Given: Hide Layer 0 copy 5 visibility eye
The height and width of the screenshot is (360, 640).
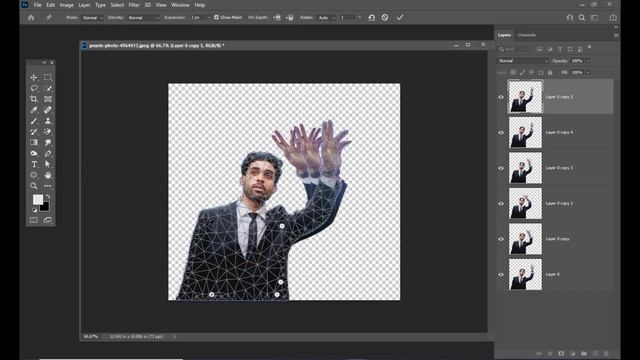Looking at the screenshot, I should click(x=501, y=97).
